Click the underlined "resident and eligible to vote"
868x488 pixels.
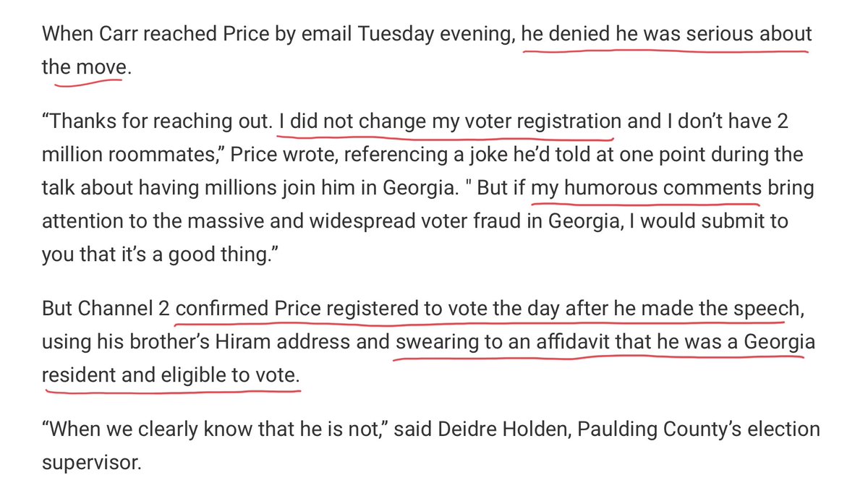(x=171, y=375)
